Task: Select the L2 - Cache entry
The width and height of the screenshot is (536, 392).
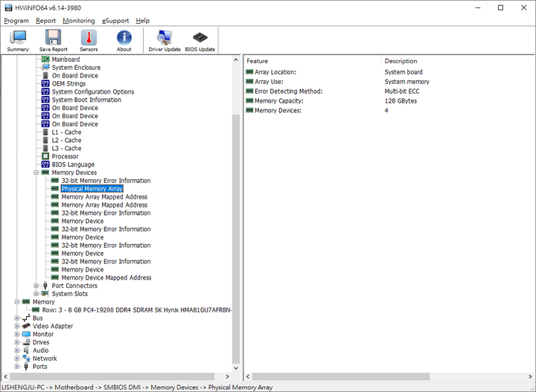Action: 67,141
